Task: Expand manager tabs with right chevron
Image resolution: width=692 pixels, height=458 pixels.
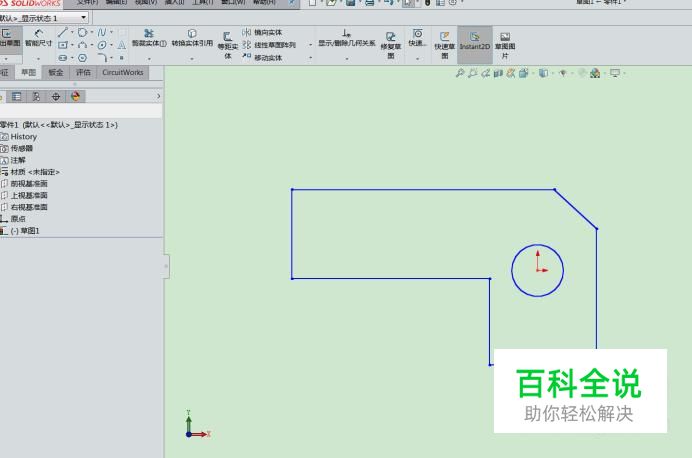Action: click(x=158, y=96)
